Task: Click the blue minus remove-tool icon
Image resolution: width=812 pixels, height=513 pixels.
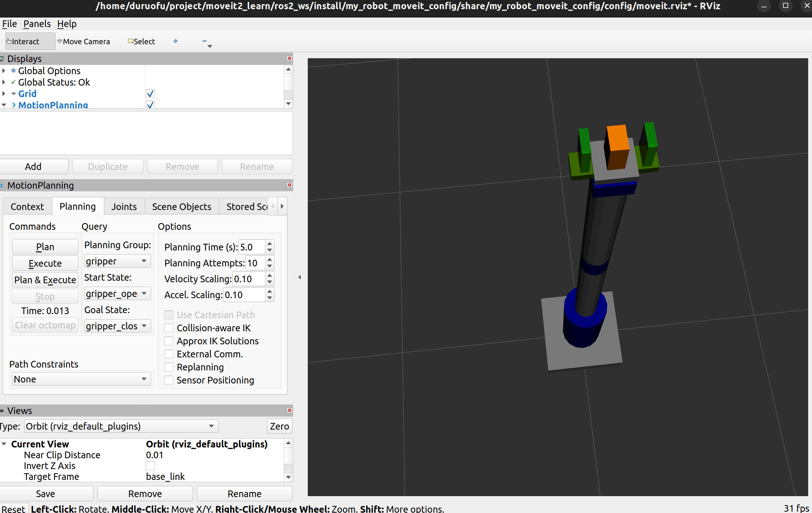Action: click(204, 41)
